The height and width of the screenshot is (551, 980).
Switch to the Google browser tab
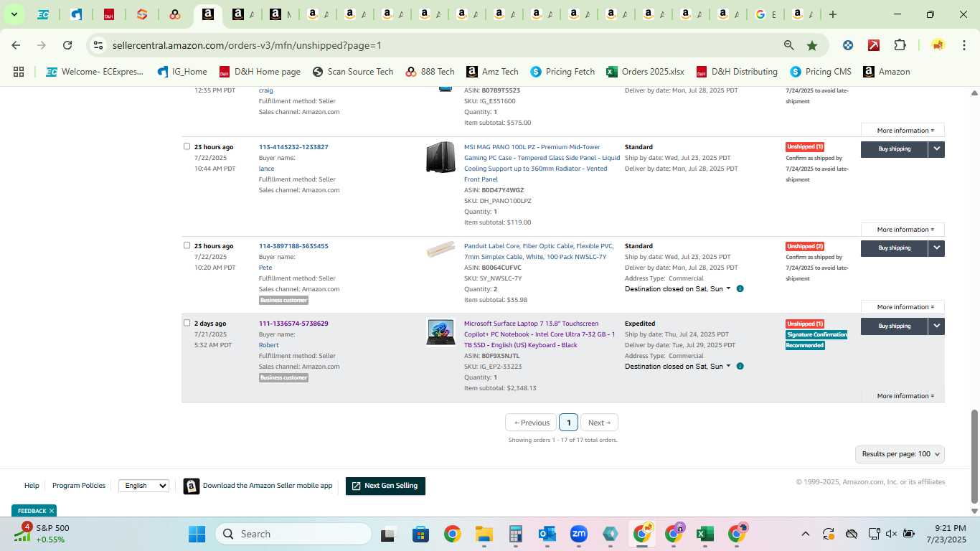point(765,14)
